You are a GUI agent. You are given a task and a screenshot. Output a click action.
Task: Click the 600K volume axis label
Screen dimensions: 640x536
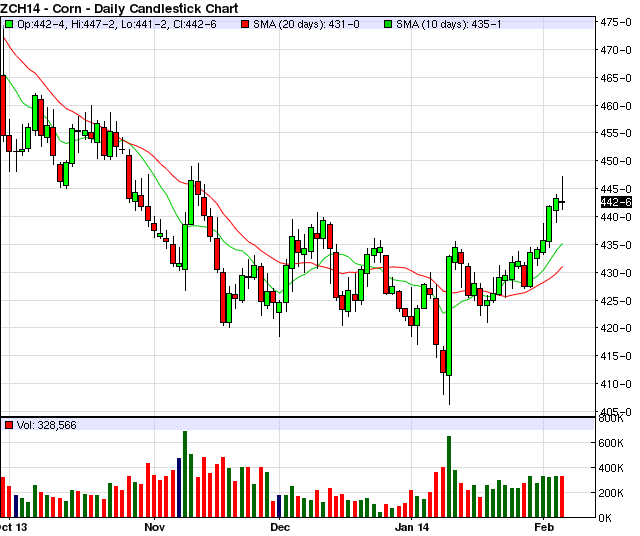click(x=611, y=443)
